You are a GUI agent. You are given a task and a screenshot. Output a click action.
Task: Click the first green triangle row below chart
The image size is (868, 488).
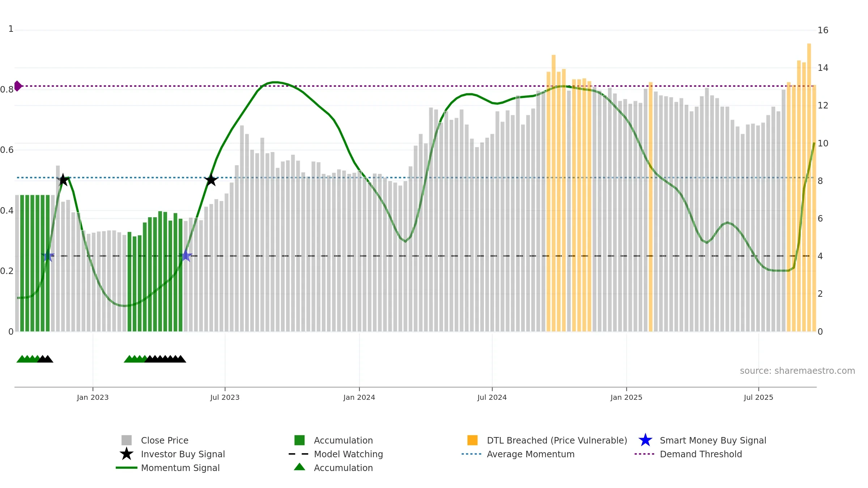(35, 359)
